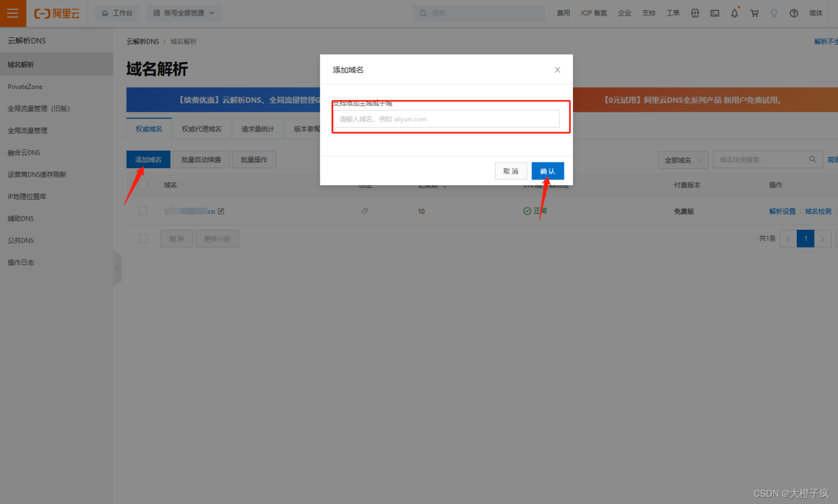Open the 简体 language selector

coord(816,13)
